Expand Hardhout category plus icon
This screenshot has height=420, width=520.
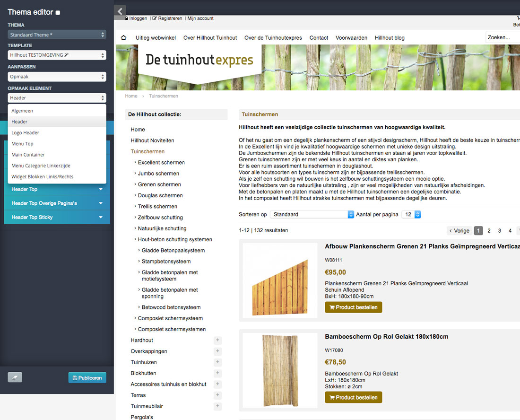coord(217,340)
